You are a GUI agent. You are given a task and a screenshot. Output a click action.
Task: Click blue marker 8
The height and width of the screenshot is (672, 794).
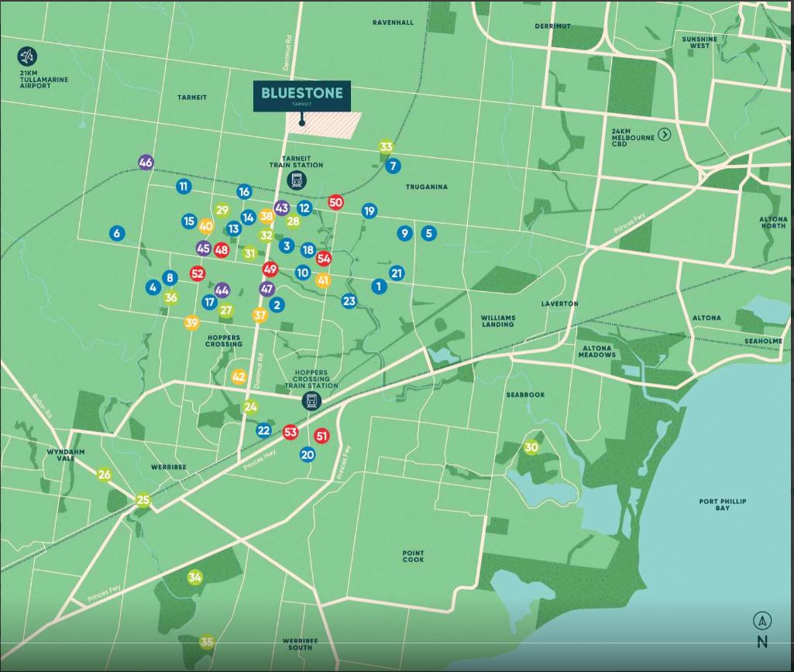tap(170, 277)
